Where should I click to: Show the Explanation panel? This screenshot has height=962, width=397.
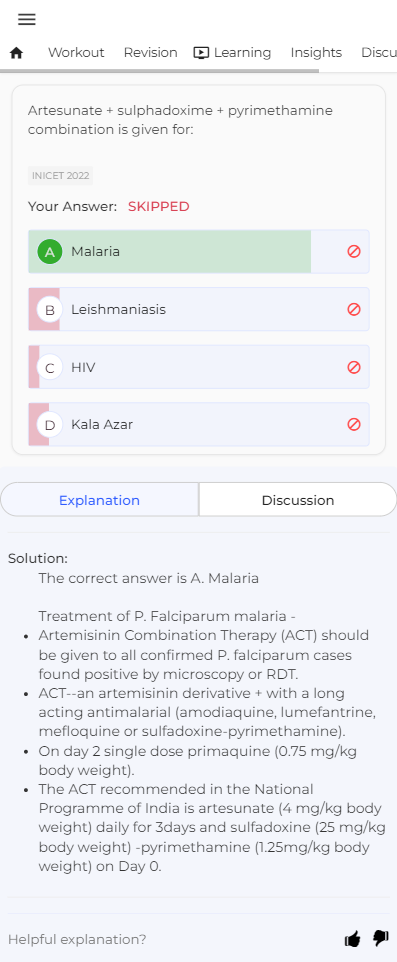99,499
